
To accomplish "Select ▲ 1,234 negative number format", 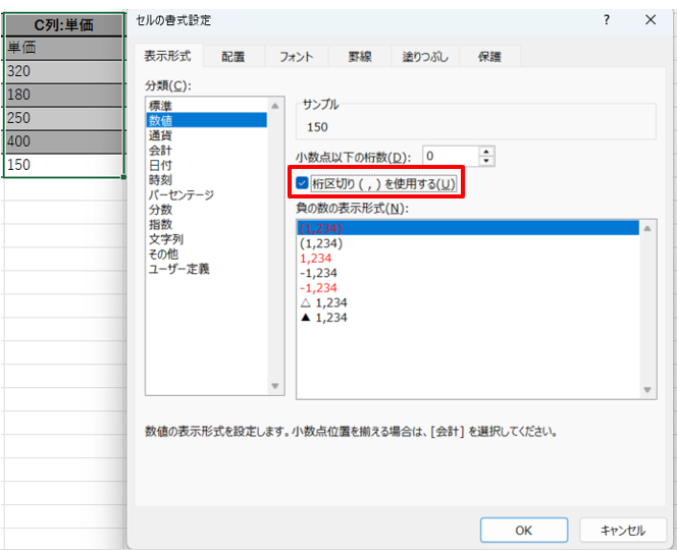I will pos(323,318).
